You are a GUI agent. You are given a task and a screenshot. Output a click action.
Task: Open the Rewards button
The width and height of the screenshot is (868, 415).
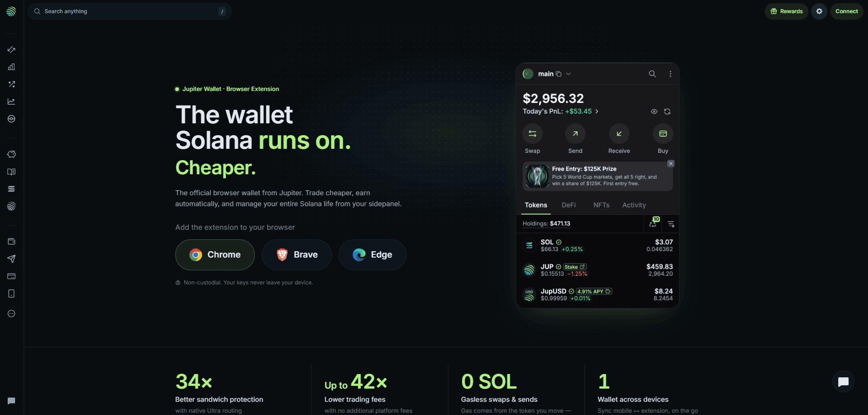(787, 11)
